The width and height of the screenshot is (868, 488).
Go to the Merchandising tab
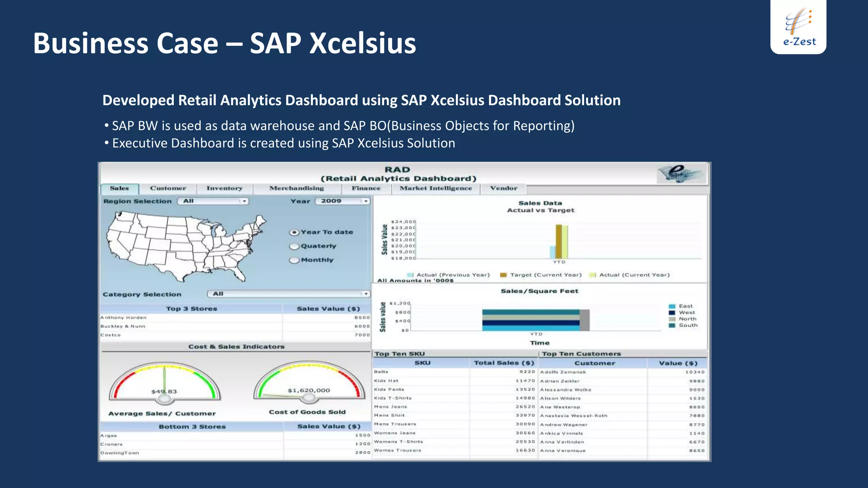[x=297, y=189]
